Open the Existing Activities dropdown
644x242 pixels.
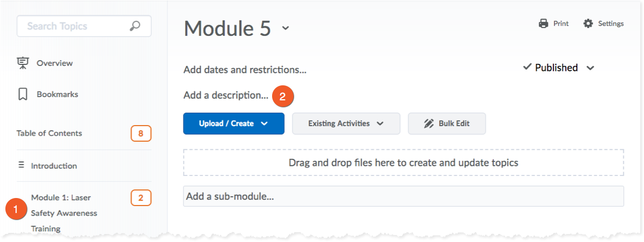tap(346, 123)
